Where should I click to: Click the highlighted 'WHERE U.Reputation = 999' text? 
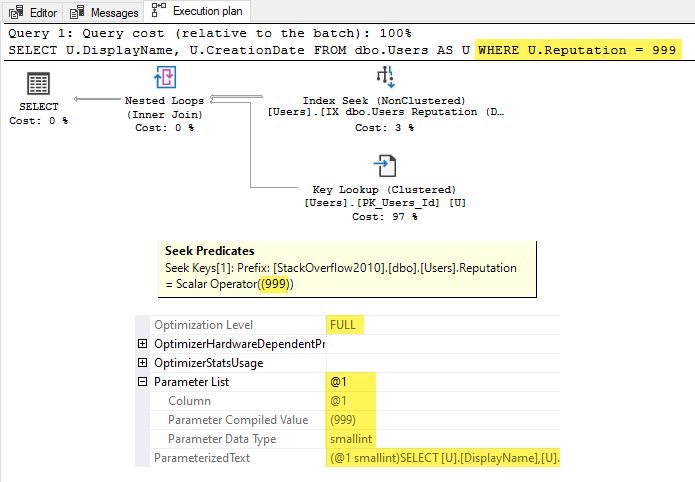578,50
